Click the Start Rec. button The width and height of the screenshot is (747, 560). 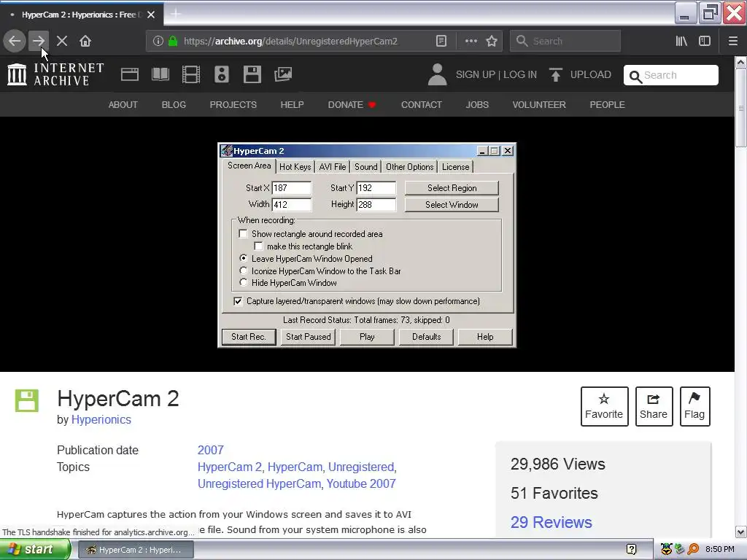[249, 337]
